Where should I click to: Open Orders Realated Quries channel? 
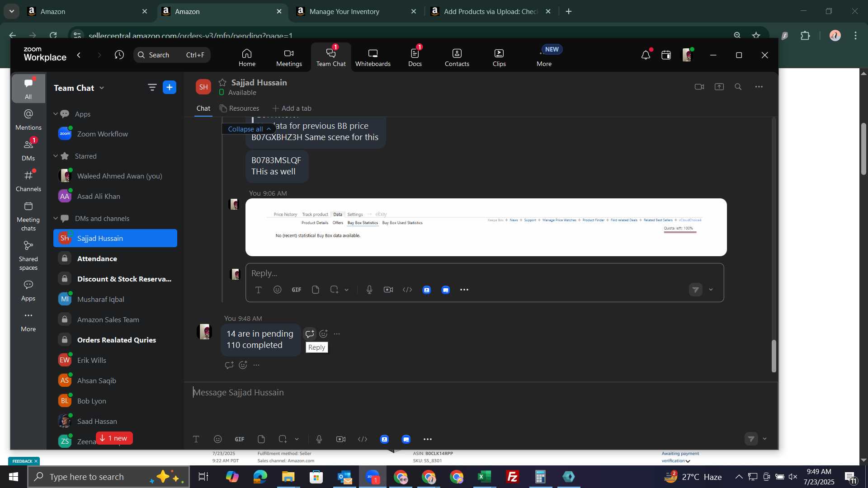(115, 340)
